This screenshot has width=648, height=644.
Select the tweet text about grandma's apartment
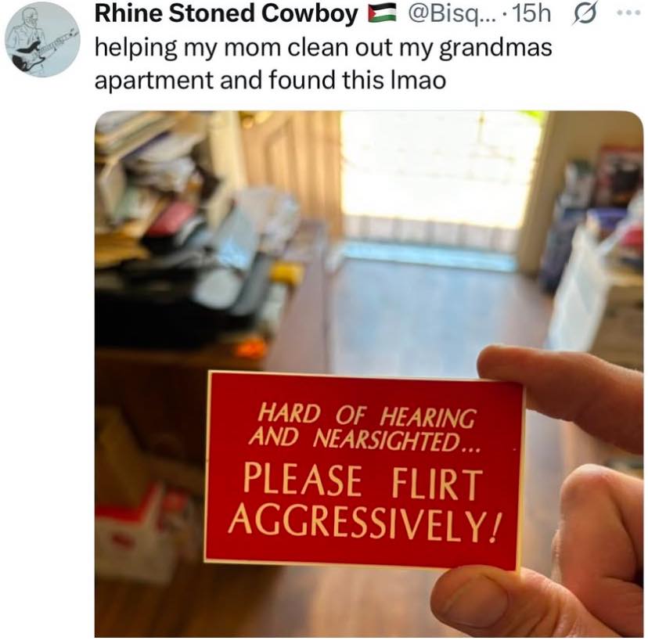coord(323,63)
